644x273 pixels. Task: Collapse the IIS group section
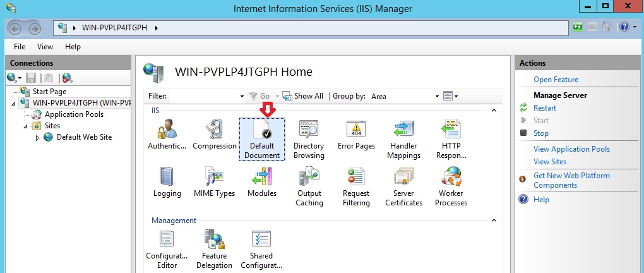click(x=494, y=111)
